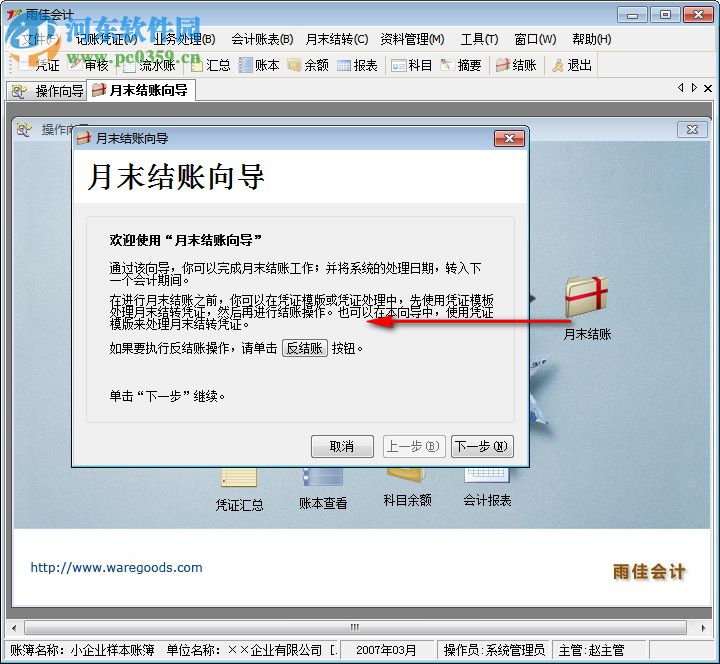The image size is (720, 664).
Task: Switch to the 月末结账向导 tab
Action: (141, 90)
